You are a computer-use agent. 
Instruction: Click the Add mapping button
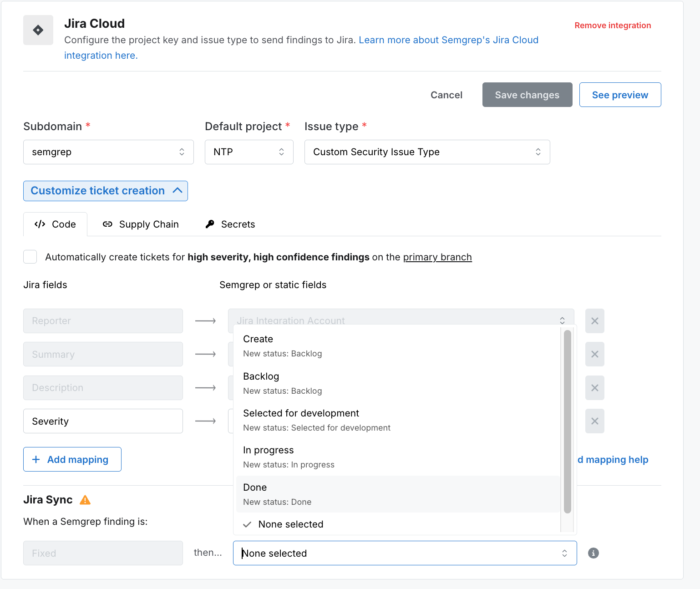tap(72, 459)
